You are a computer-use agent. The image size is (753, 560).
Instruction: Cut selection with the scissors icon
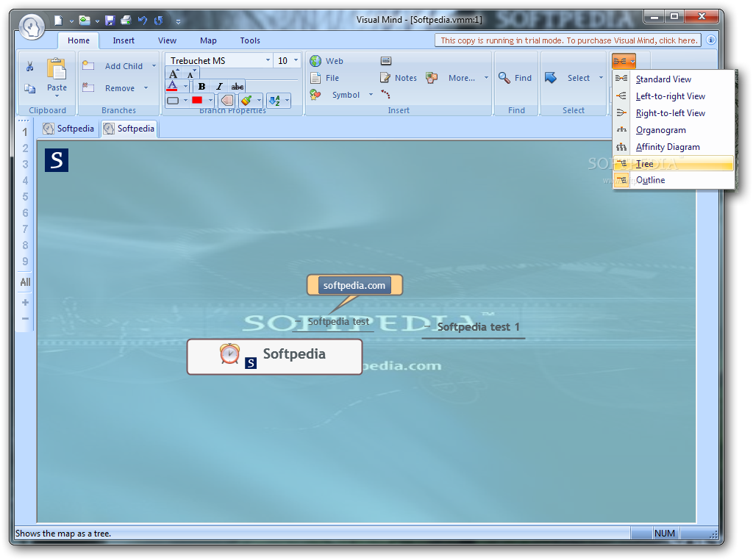coord(29,66)
